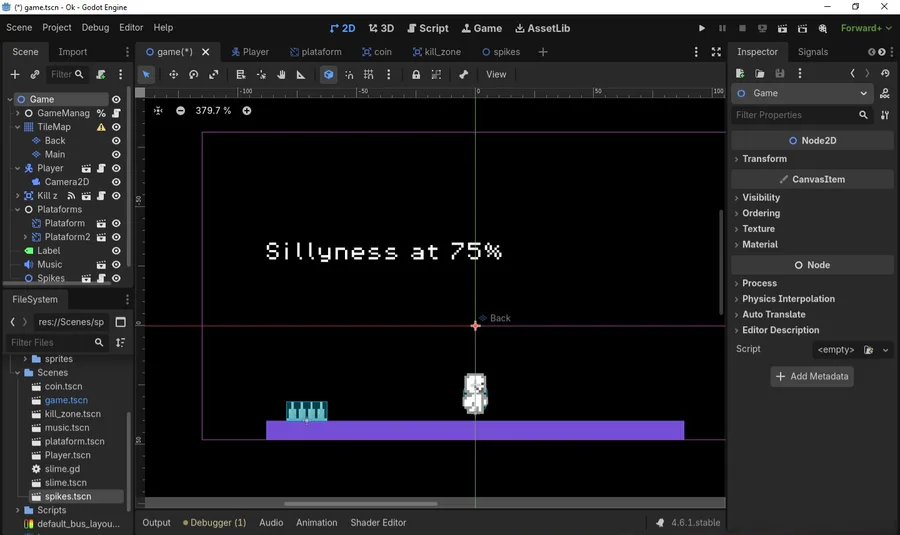Click the horizontal viewport scrollbar
The width and height of the screenshot is (900, 535).
360,504
